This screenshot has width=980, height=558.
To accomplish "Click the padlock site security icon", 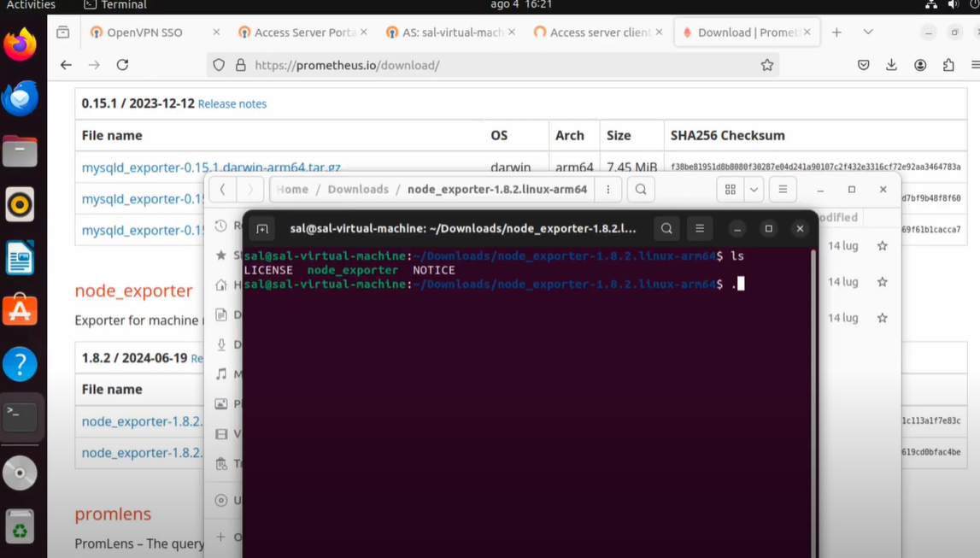I will click(241, 65).
